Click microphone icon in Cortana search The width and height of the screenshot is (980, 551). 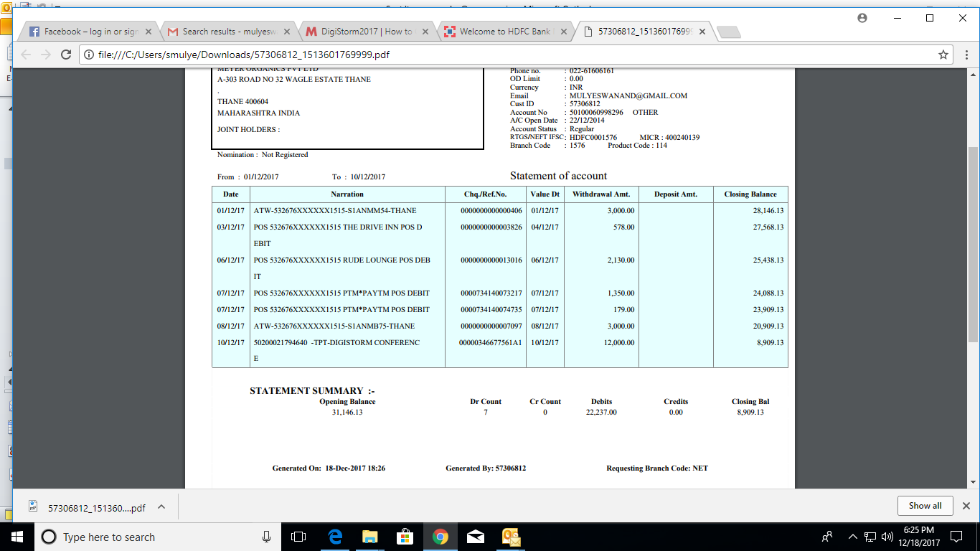coord(267,537)
